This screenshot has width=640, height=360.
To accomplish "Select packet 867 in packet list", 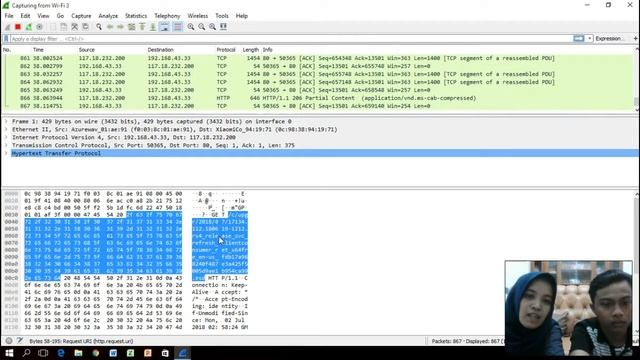I will 318,106.
